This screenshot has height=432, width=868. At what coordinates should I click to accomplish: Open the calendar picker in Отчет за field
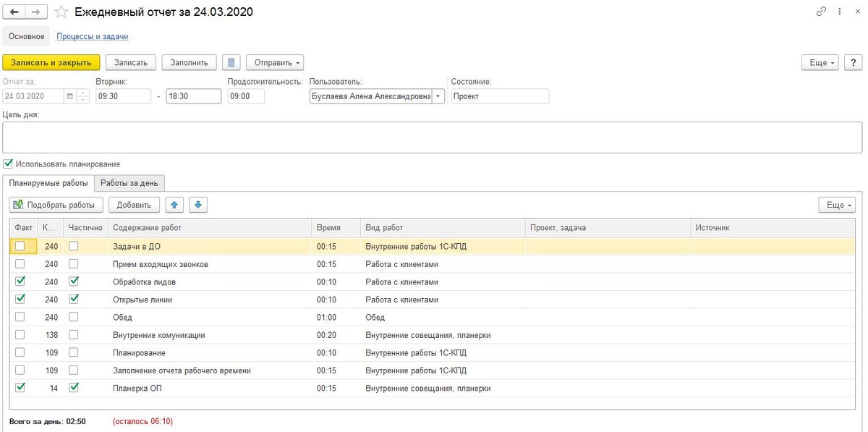[69, 96]
